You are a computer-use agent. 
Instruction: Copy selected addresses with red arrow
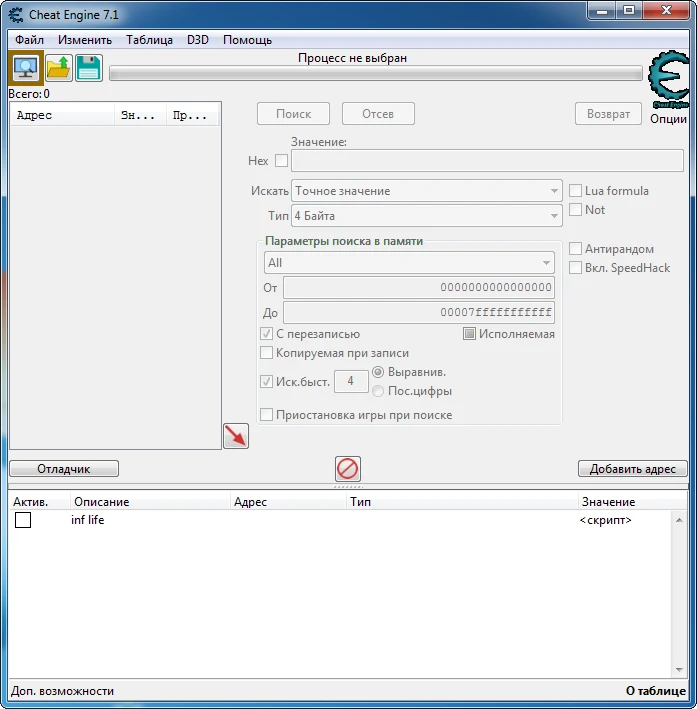coord(236,436)
